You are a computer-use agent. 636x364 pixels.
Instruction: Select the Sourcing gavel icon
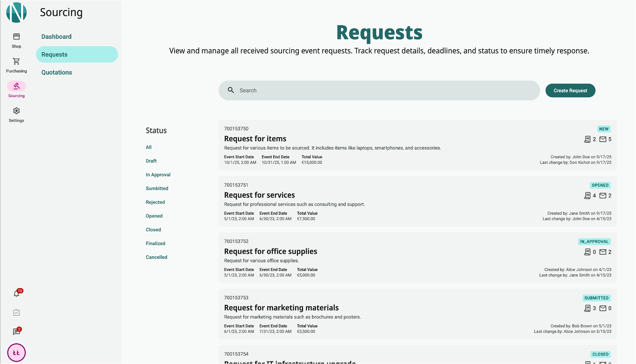(x=16, y=86)
